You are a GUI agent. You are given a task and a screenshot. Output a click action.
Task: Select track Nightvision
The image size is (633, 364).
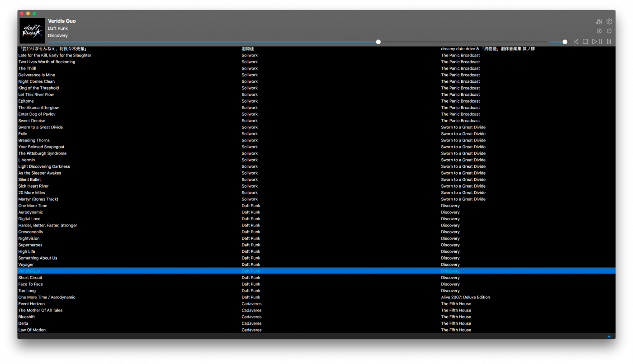tap(29, 239)
